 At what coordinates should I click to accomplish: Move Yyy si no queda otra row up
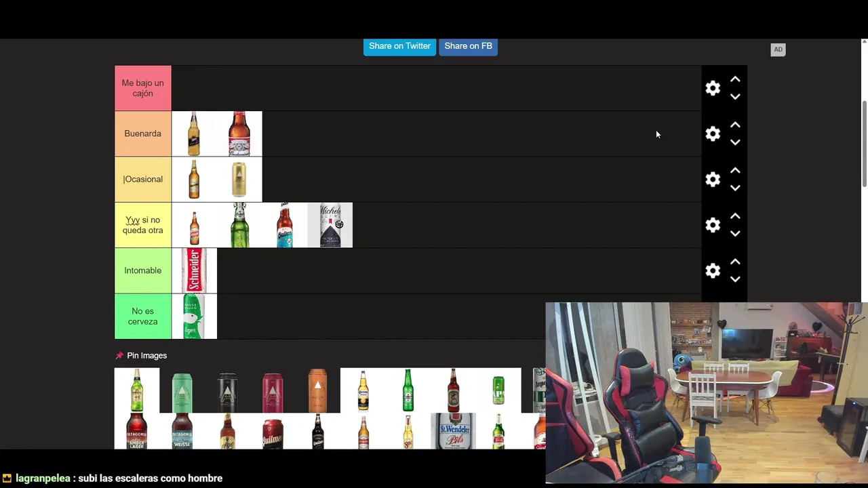(735, 216)
